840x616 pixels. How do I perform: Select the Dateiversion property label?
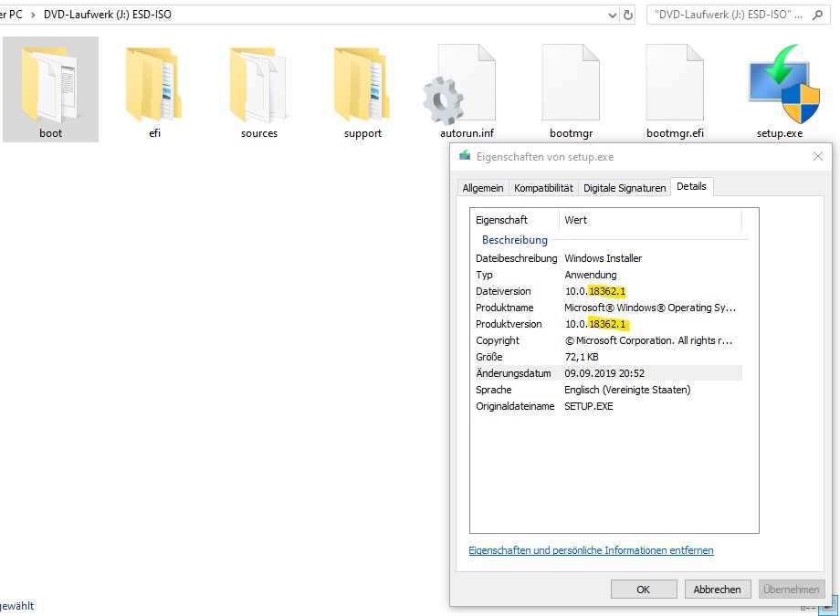click(x=503, y=291)
